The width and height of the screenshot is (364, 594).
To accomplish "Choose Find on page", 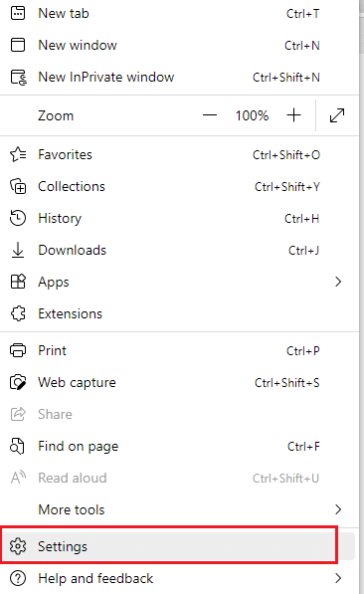I will pyautogui.click(x=179, y=447).
